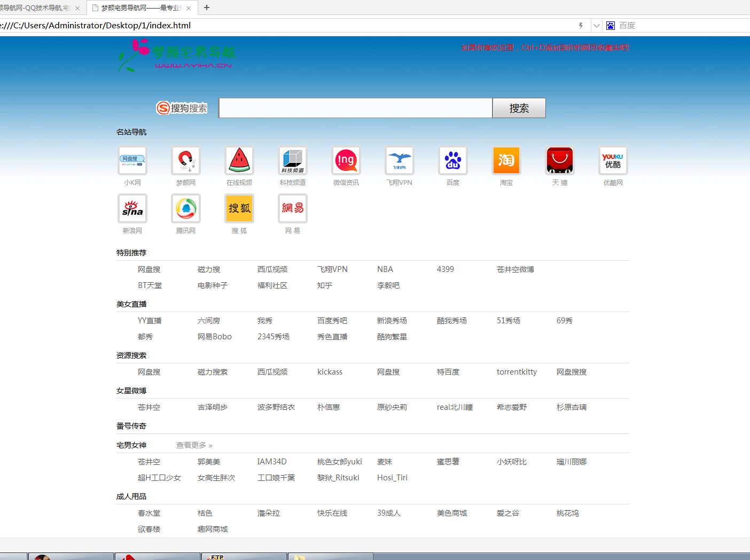The image size is (750, 560).
Task: Open the 天猫 red icon
Action: (560, 160)
